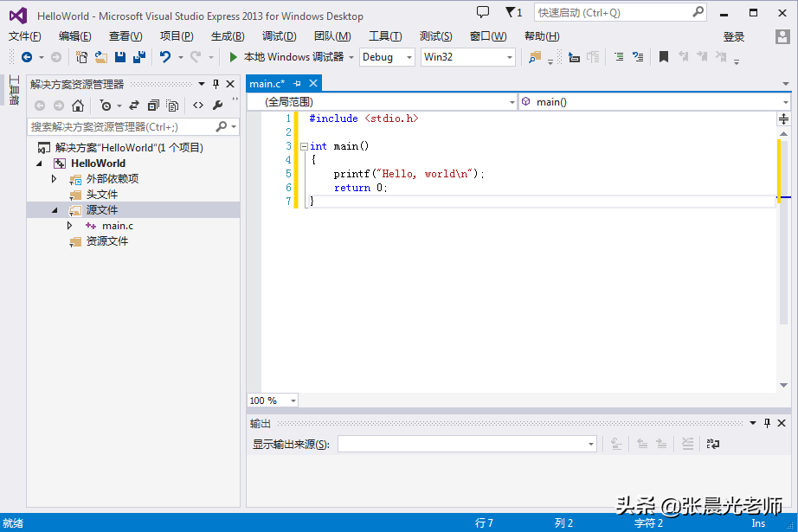
Task: Open the Solution Explorer window position menu arrow
Action: click(x=202, y=84)
